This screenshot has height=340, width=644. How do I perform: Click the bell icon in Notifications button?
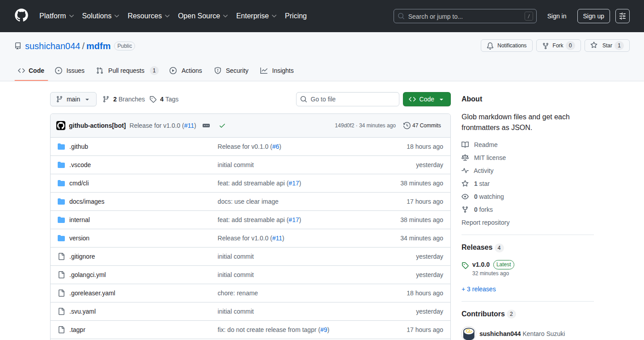(x=490, y=46)
